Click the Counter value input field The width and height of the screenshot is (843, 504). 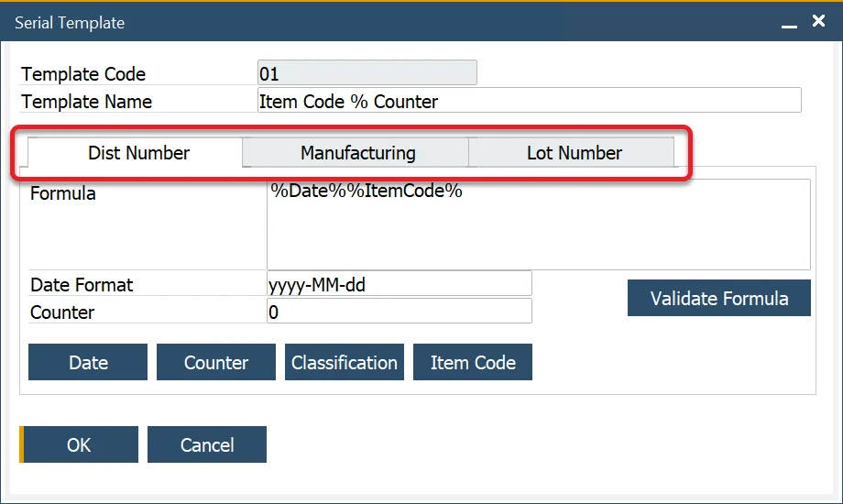click(399, 312)
